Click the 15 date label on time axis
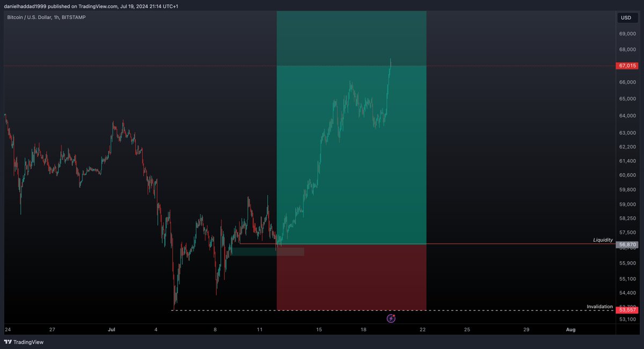The width and height of the screenshot is (644, 349). pyautogui.click(x=319, y=329)
